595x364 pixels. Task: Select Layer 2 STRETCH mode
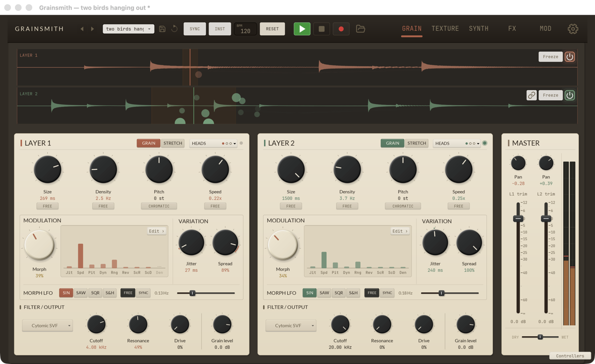[416, 143]
